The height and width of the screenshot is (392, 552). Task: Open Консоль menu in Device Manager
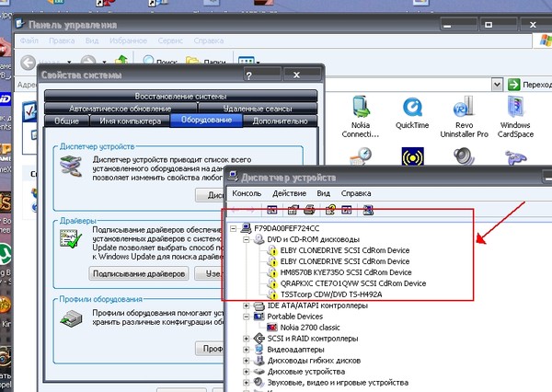[247, 193]
